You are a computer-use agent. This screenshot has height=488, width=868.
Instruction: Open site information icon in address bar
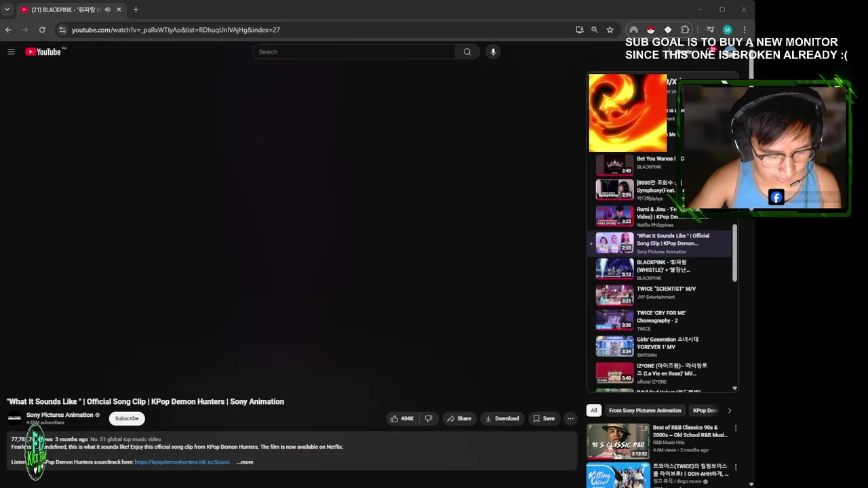[62, 30]
